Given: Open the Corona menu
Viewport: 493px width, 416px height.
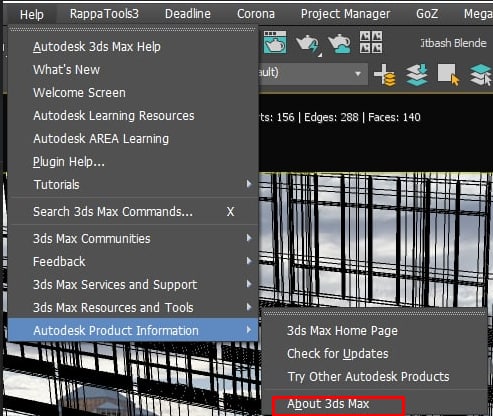Looking at the screenshot, I should click(x=256, y=14).
